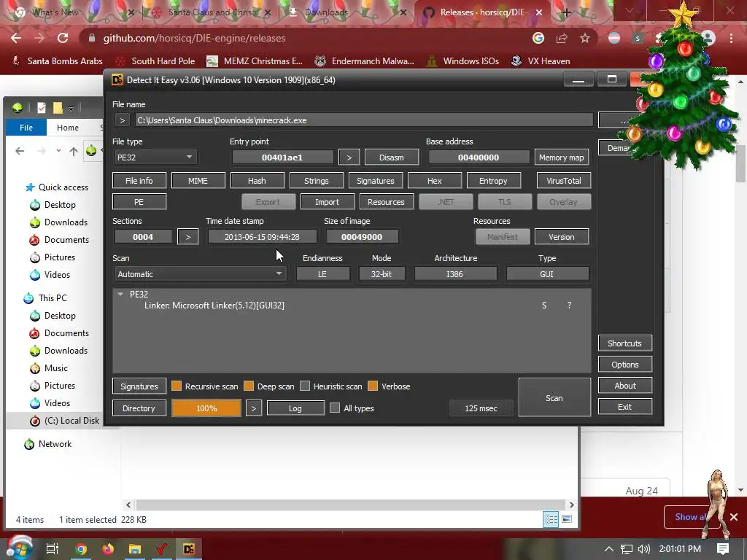Open Music folder under This PC
The width and height of the screenshot is (747, 560).
(55, 368)
